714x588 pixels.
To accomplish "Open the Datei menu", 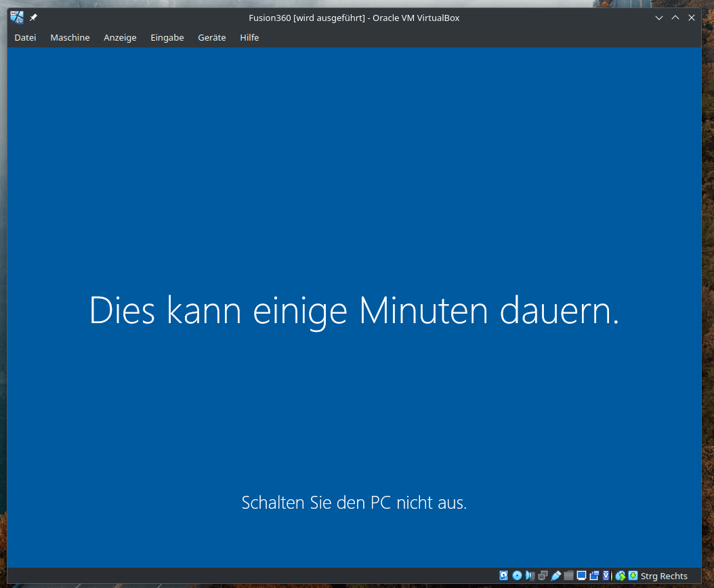I will pos(25,37).
